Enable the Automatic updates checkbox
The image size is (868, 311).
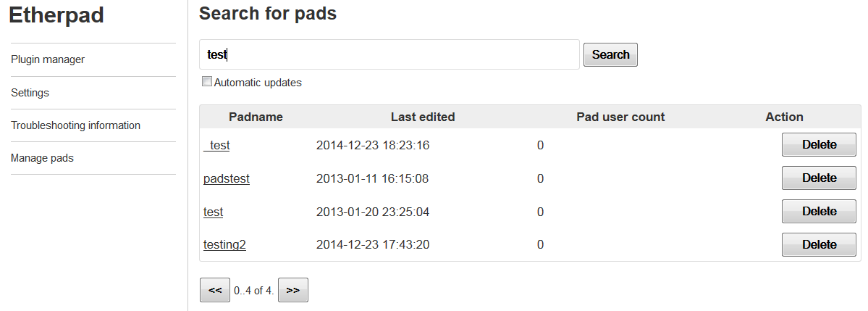coord(207,82)
